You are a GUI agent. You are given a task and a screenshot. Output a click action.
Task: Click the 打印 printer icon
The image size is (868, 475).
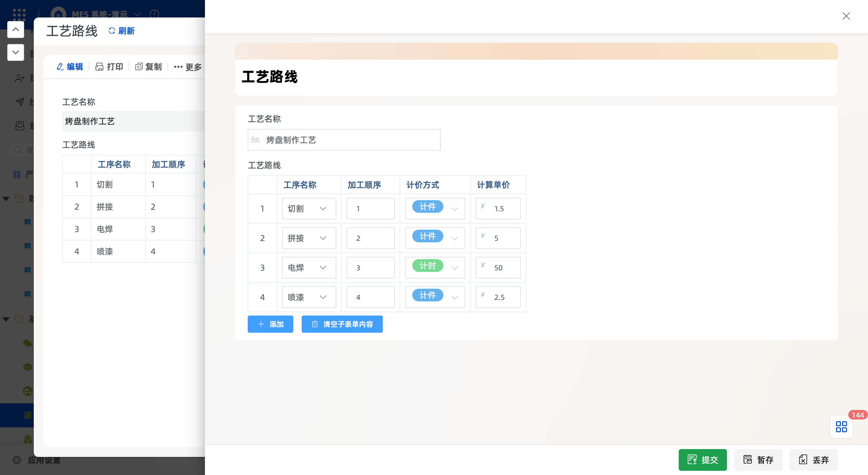pyautogui.click(x=99, y=67)
